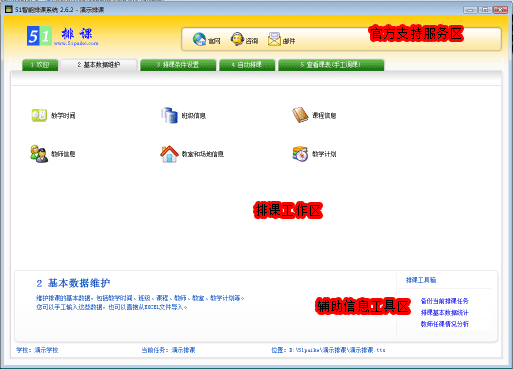Viewport: 513px width, 369px height.
Task: Open the 官网 globe icon
Action: 200,40
